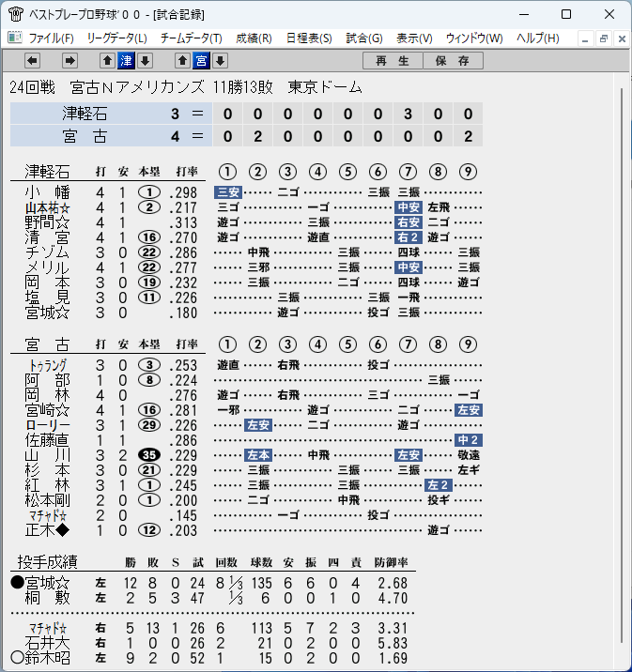Viewport: 632px width, 672px height.
Task: Click the down arrow beside 津 team icon
Action: (x=145, y=61)
